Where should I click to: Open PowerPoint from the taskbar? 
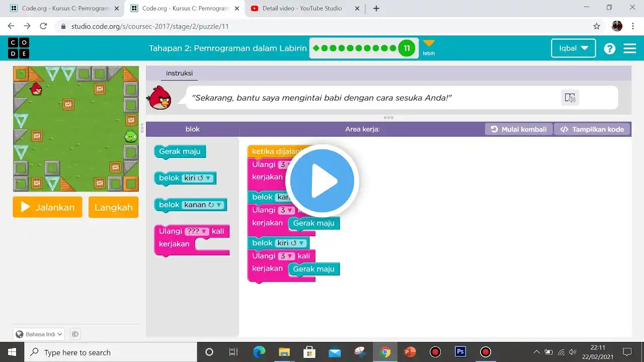point(410,352)
